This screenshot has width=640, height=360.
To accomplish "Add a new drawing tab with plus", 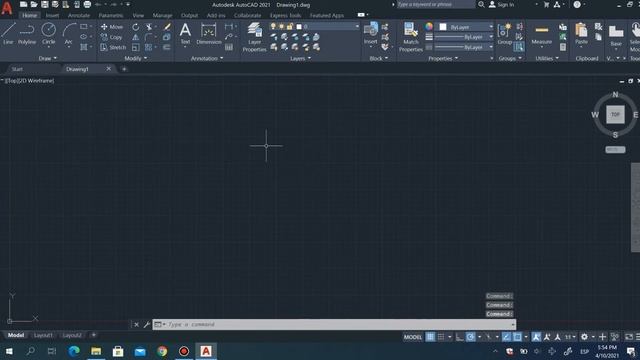I will click(x=124, y=69).
